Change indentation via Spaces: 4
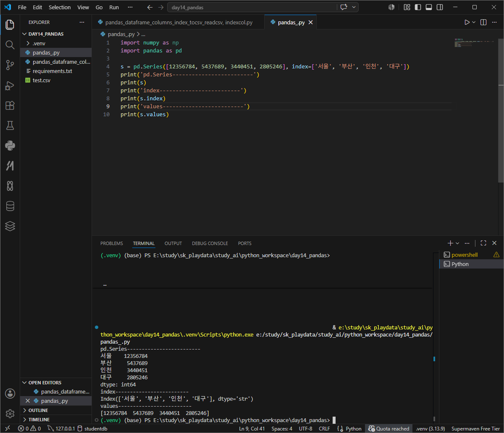 (282, 428)
